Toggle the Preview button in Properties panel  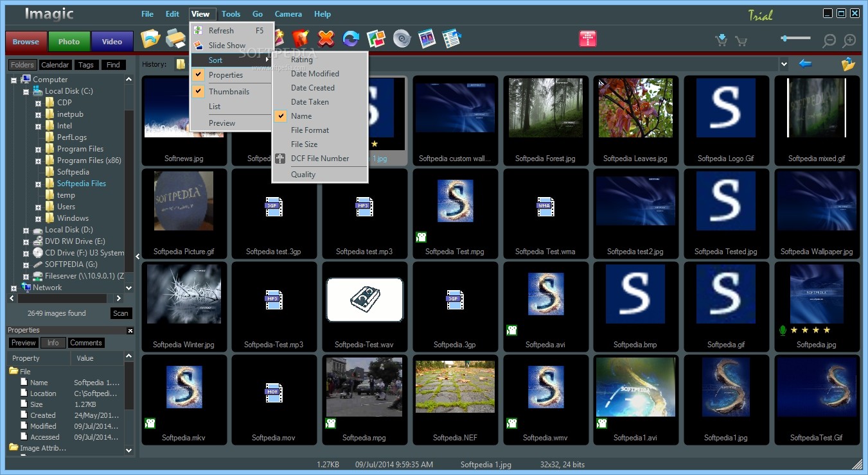click(x=24, y=343)
